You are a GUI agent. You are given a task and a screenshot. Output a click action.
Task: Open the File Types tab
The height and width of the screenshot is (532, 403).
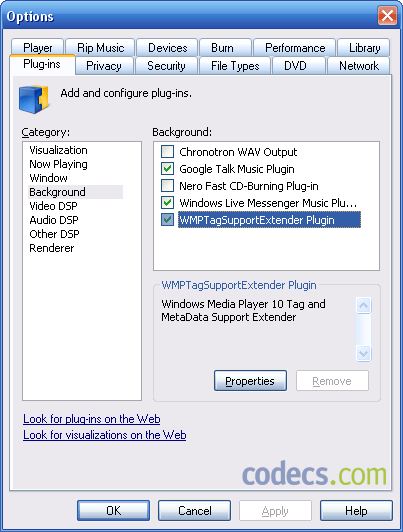[235, 65]
